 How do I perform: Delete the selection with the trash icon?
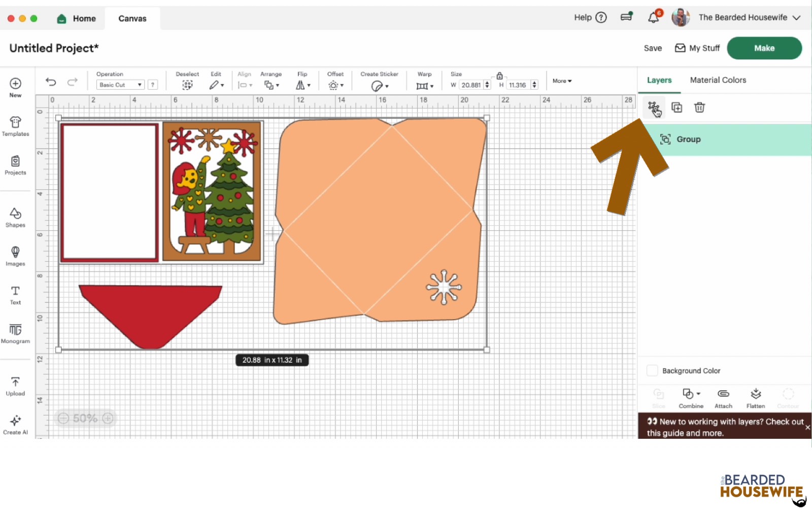click(700, 107)
